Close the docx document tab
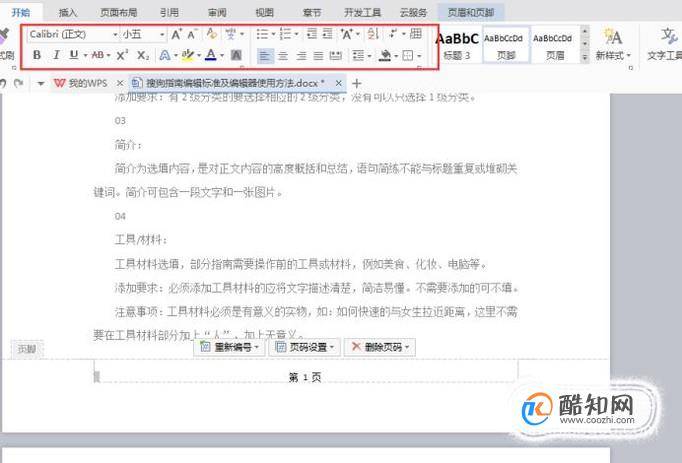This screenshot has height=463, width=682. tap(338, 83)
